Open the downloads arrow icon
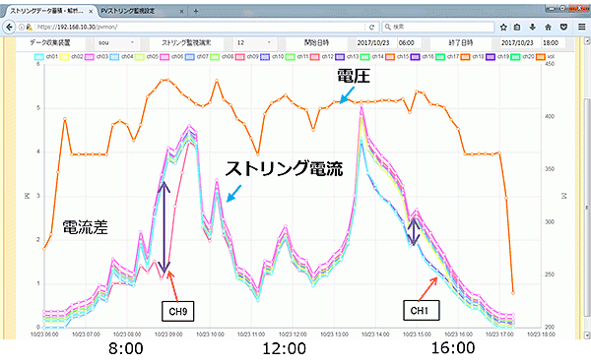The width and height of the screenshot is (591, 364). point(533,28)
